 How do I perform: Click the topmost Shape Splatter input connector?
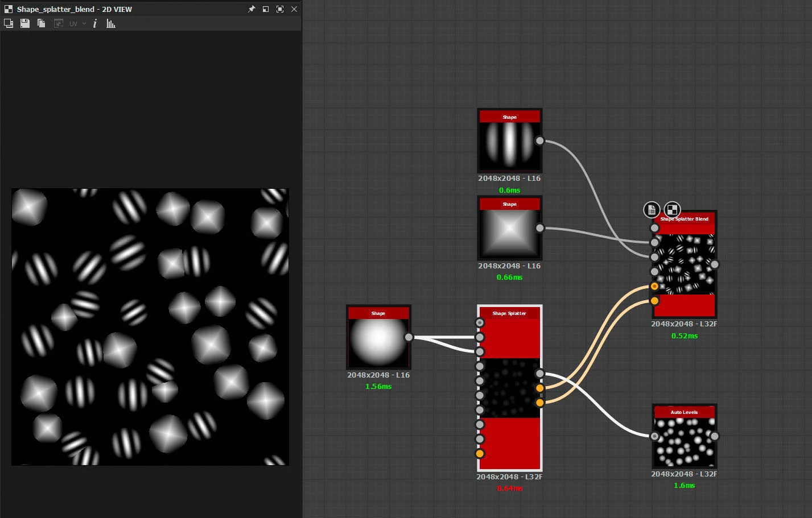coord(480,322)
